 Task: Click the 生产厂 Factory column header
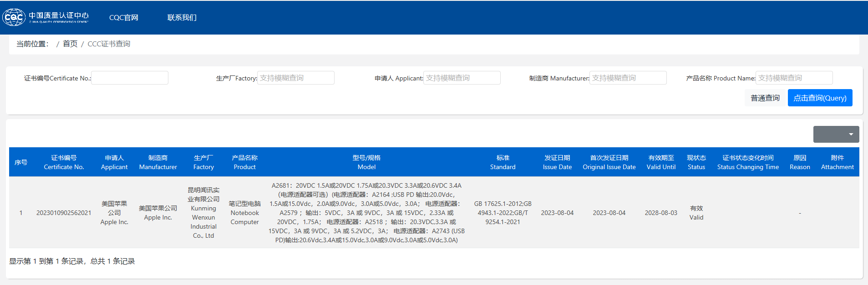[x=203, y=162]
